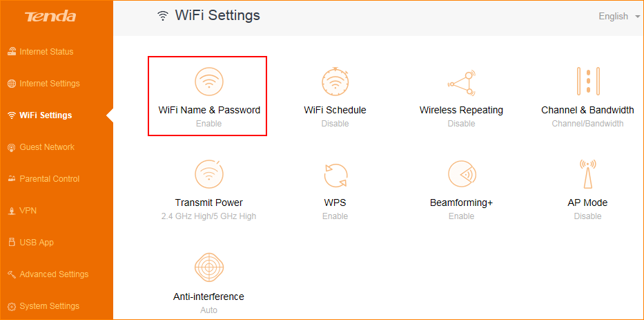The width and height of the screenshot is (644, 320).
Task: Open the WiFi Name & Password icon
Action: pyautogui.click(x=208, y=82)
